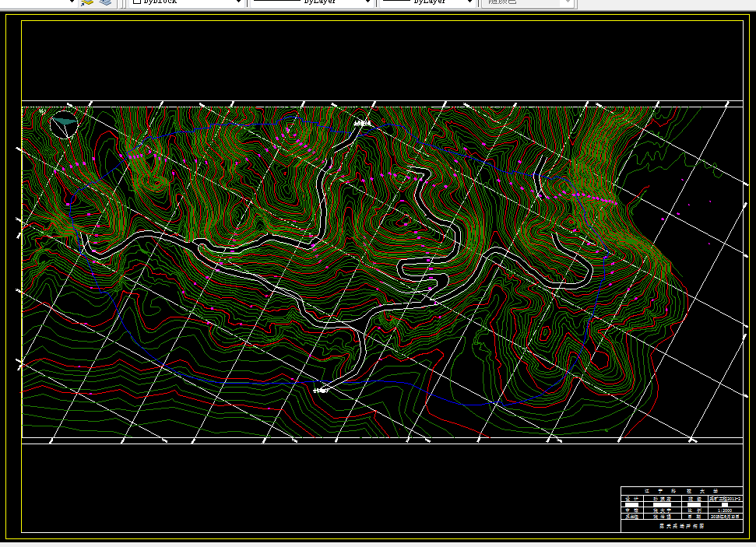Viewport: 756px width, 547px height.
Task: Click the 1:2000 scale cell in title block
Action: pyautogui.click(x=725, y=510)
